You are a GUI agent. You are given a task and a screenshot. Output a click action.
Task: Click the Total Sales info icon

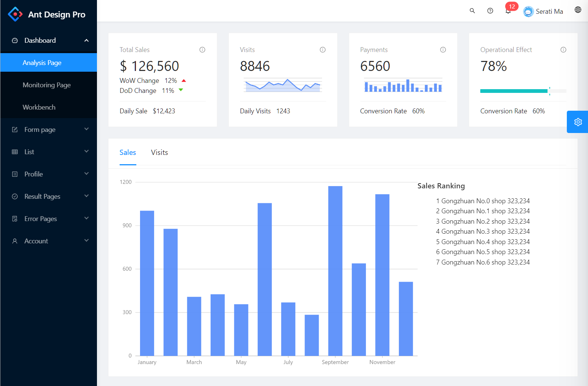202,50
